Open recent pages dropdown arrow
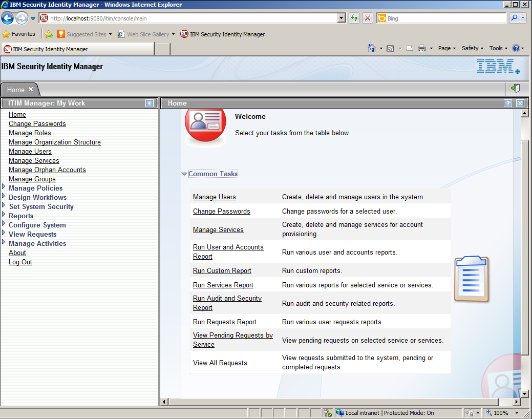 click(33, 18)
